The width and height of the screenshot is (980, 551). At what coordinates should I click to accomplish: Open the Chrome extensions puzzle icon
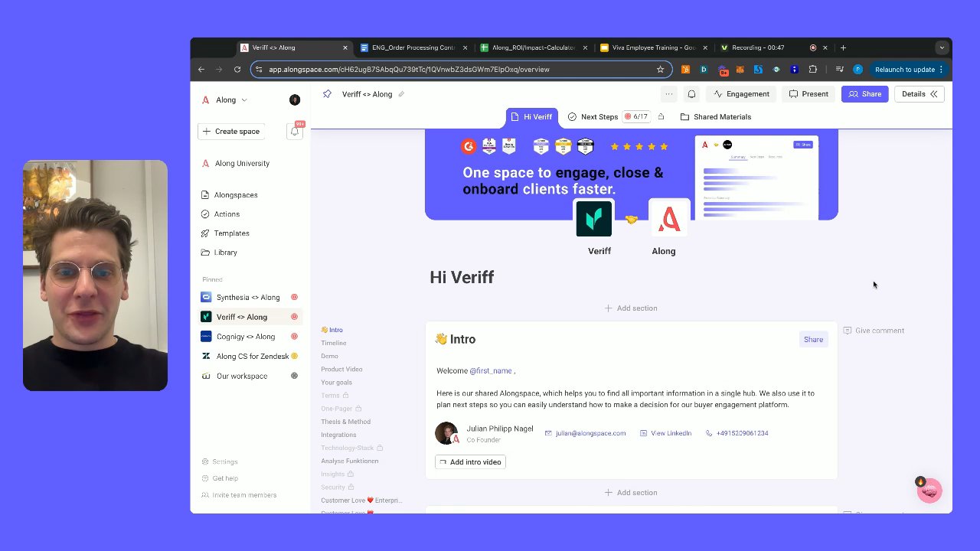coord(812,70)
